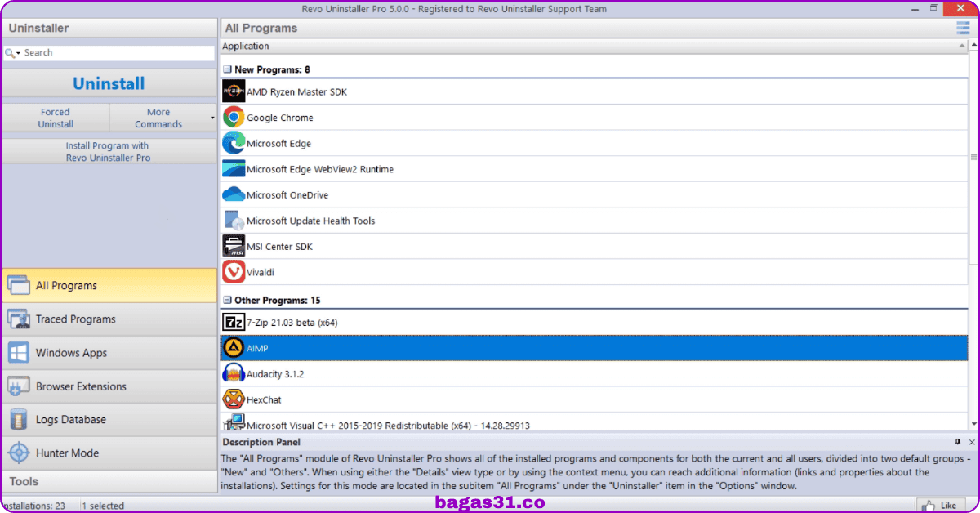Click the '1 selected' status bar text
The height and width of the screenshot is (513, 980).
pos(103,506)
